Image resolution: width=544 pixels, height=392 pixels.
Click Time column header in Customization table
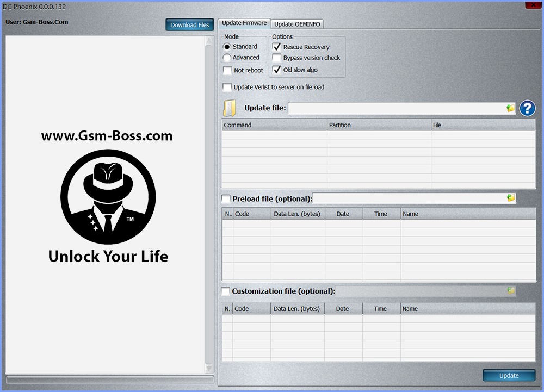pos(381,308)
